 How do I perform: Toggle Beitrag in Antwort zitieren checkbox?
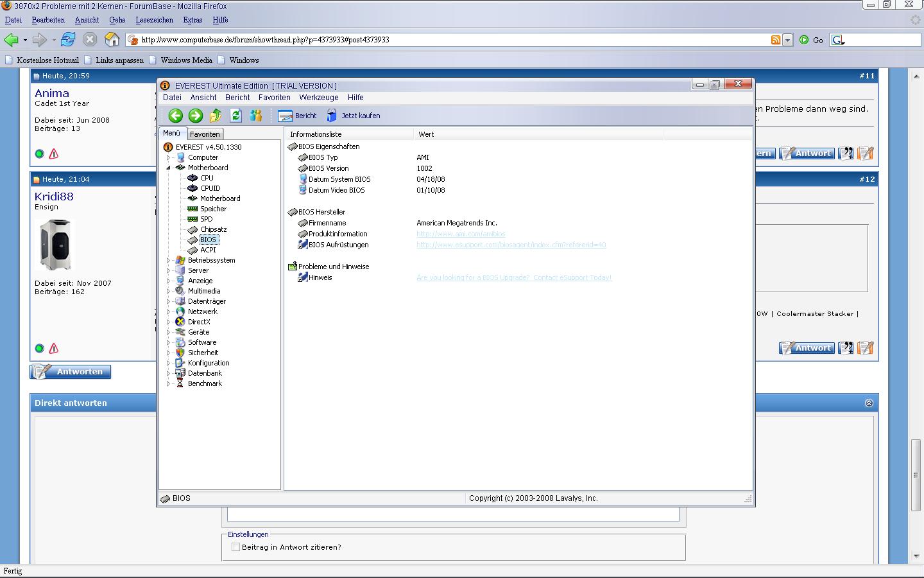pos(235,547)
